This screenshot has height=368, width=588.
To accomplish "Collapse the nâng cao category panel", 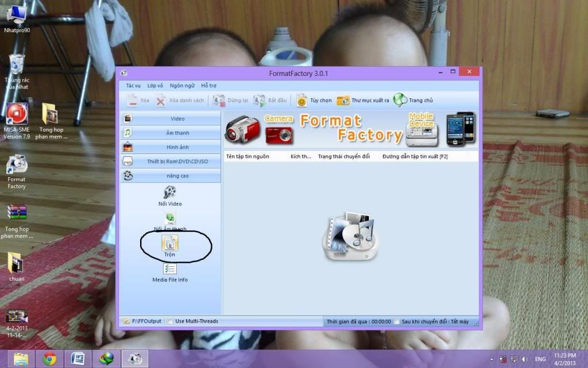I will point(171,176).
